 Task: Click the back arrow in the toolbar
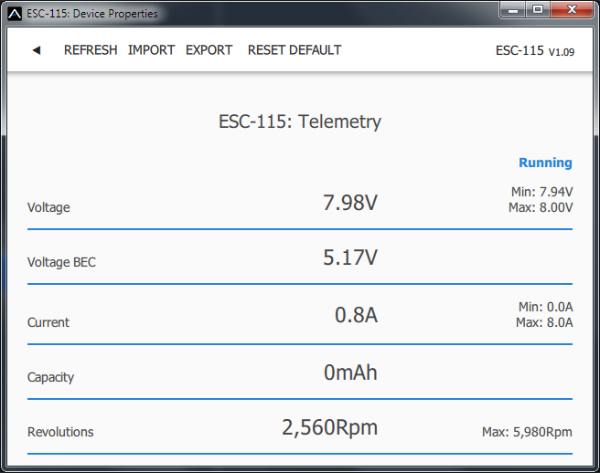(36, 50)
